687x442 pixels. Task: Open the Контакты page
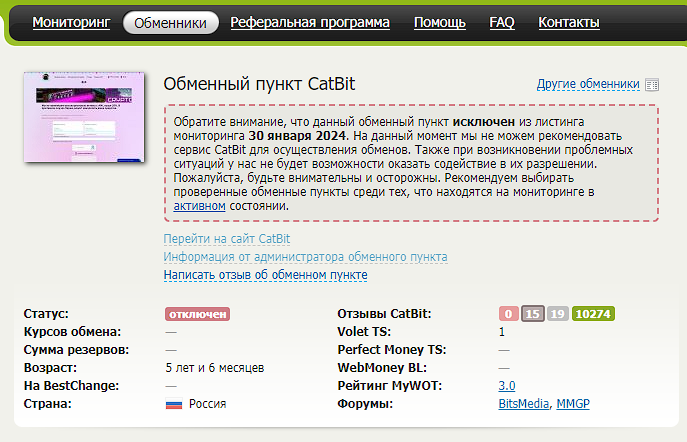click(569, 22)
